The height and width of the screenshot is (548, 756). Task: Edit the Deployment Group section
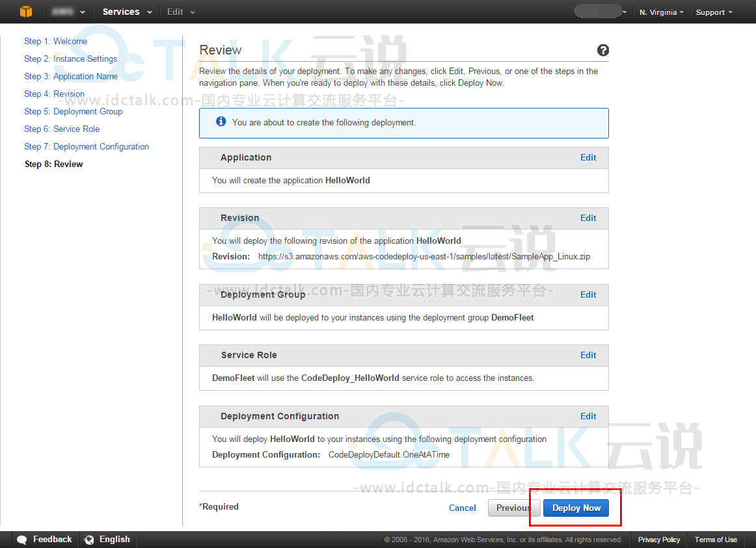[x=588, y=294]
